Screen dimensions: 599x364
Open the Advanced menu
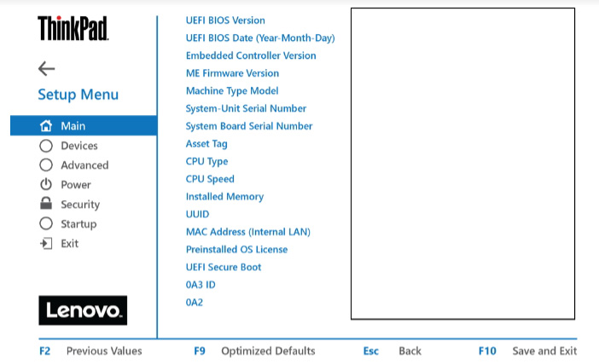click(84, 165)
